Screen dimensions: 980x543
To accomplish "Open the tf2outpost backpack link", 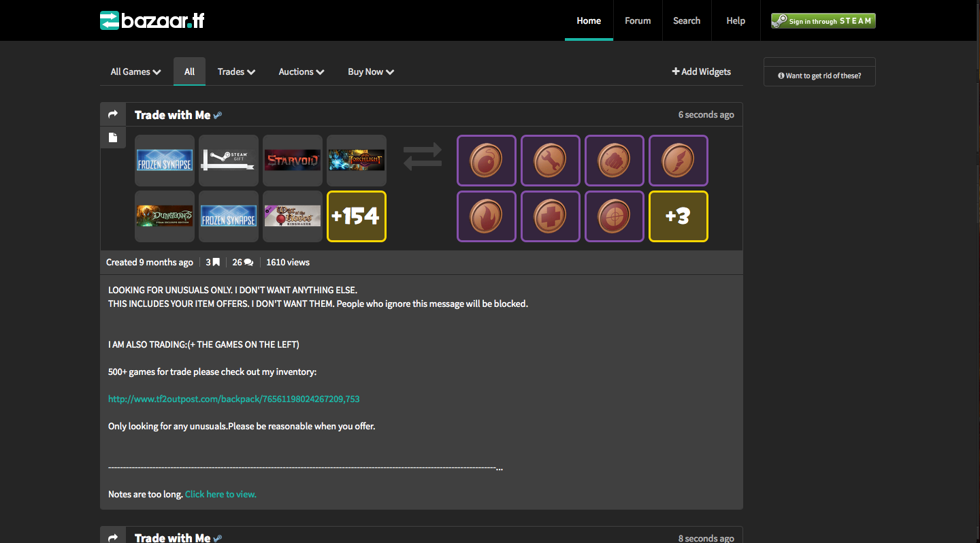I will (x=233, y=399).
